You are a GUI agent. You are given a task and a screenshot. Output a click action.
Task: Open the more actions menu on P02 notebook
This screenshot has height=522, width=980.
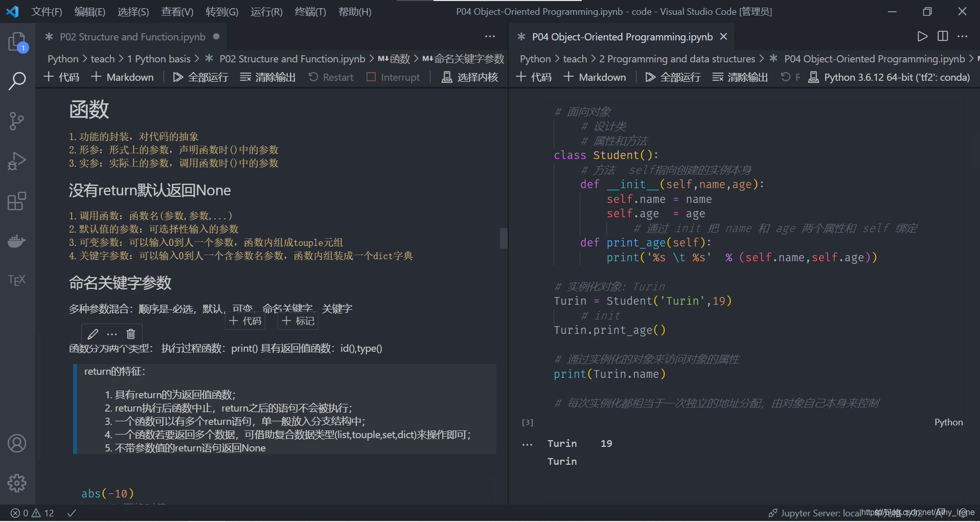(x=490, y=36)
